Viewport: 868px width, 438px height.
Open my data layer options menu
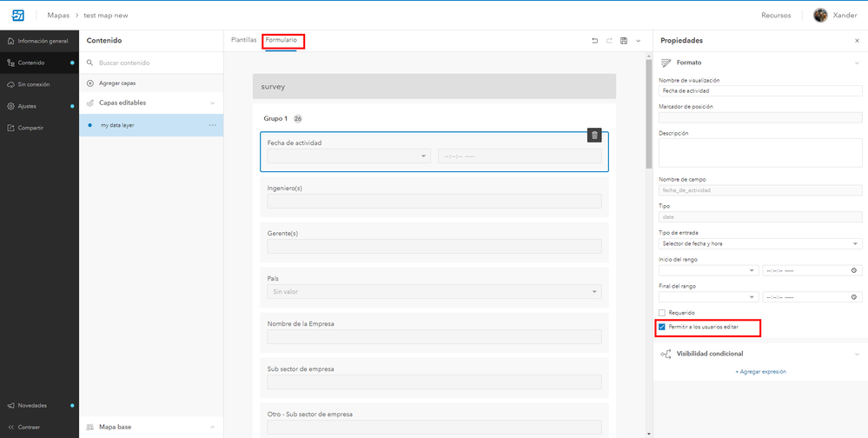(213, 125)
